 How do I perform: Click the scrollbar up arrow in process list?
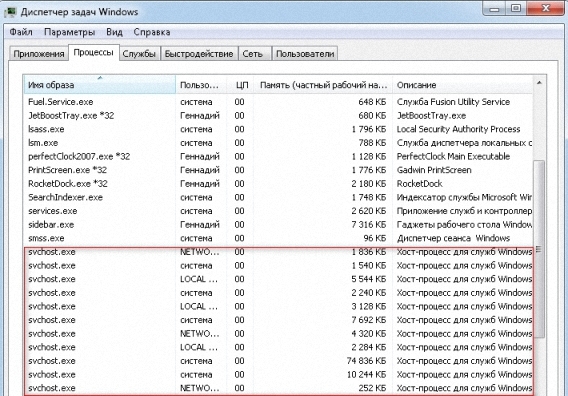coord(539,83)
